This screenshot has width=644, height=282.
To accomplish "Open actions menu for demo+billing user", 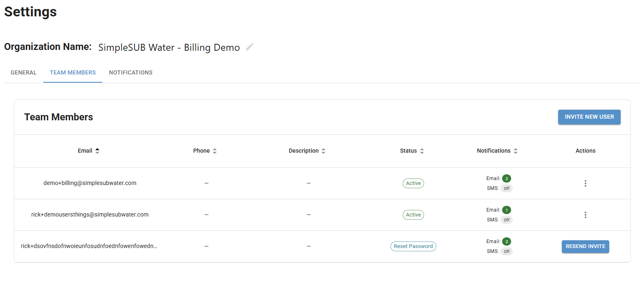I will tap(586, 183).
